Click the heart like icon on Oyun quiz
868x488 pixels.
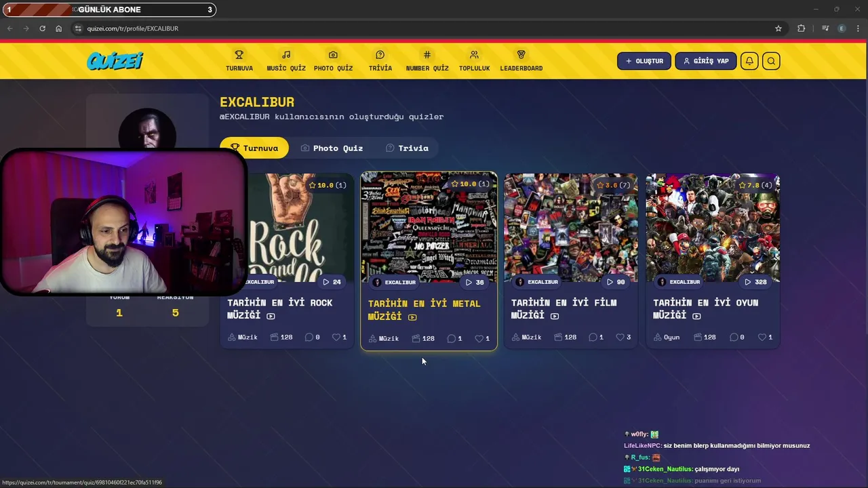pos(762,337)
